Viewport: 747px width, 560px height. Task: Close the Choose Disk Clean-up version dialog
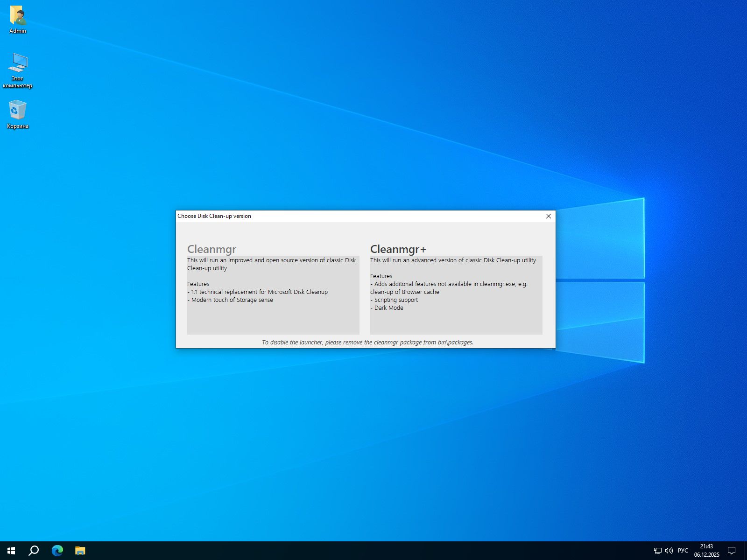click(x=549, y=216)
